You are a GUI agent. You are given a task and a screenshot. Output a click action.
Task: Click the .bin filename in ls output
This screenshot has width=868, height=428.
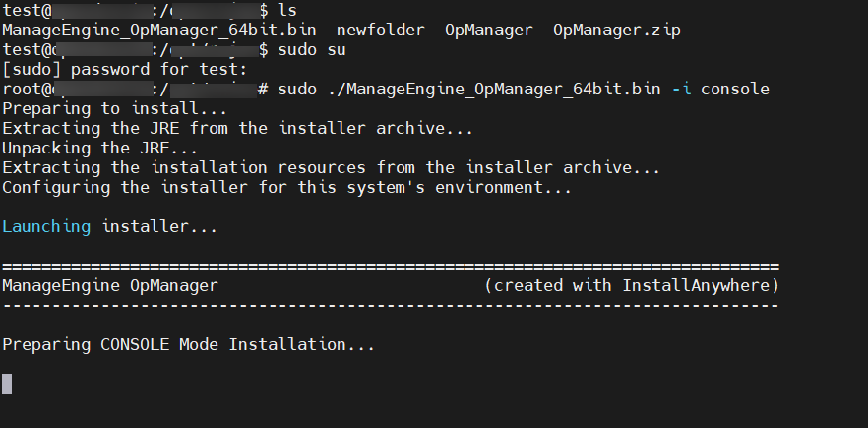(159, 30)
